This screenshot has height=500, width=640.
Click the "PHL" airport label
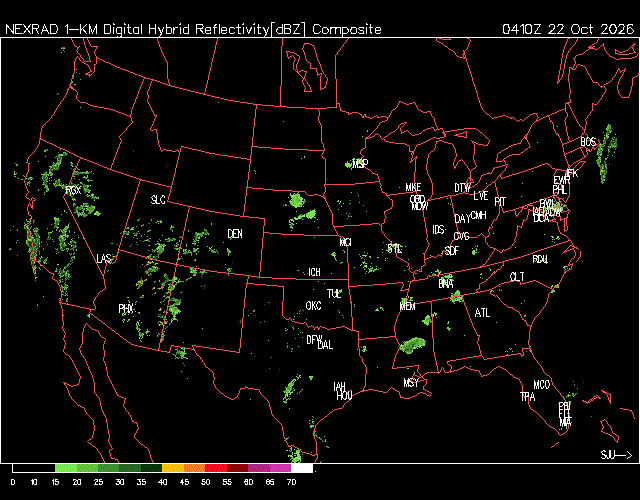pyautogui.click(x=560, y=190)
